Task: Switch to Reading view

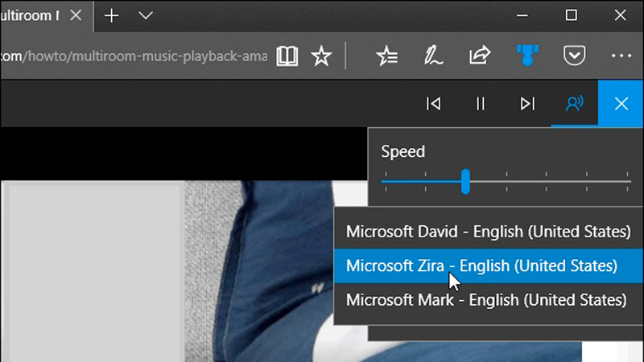Action: (287, 56)
